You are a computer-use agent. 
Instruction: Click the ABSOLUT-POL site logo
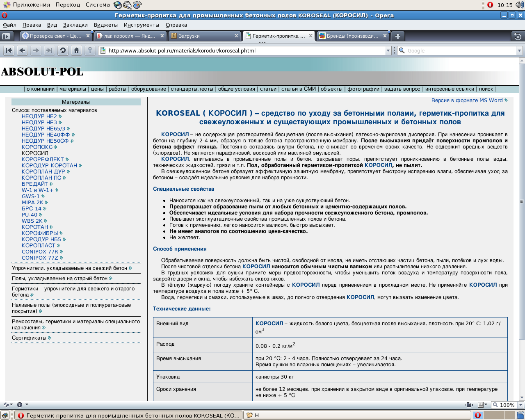point(42,72)
